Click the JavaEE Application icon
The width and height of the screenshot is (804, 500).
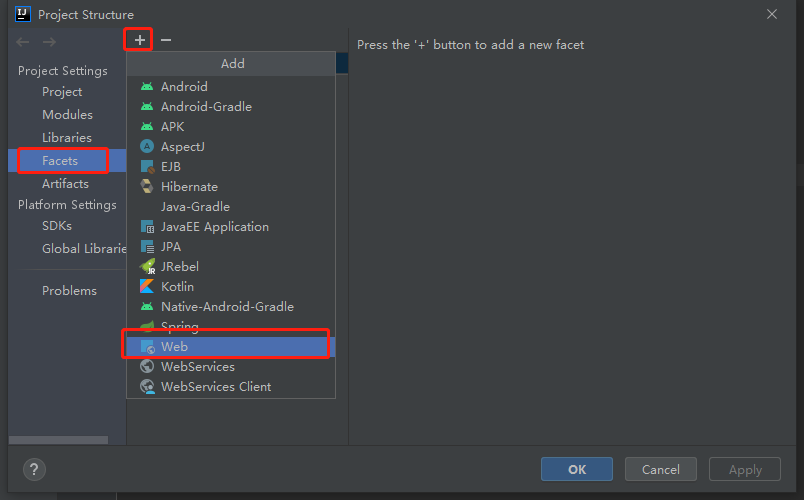coord(147,227)
